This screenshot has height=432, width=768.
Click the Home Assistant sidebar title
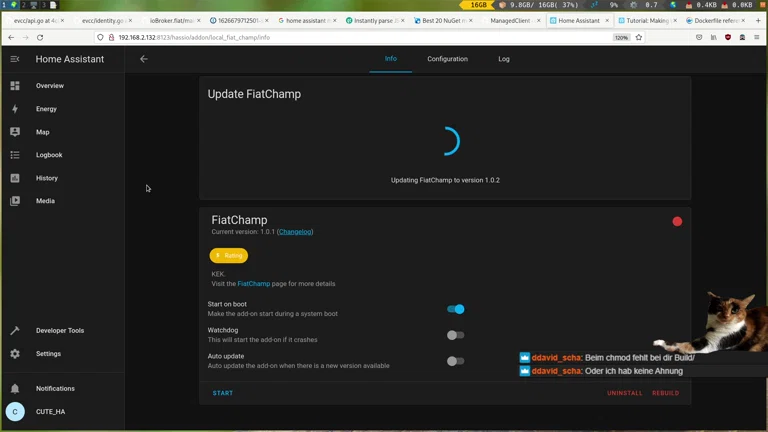[70, 59]
